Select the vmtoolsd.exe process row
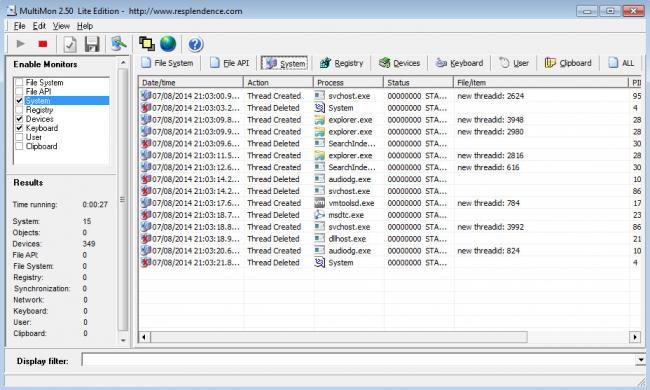Screen dimensions: 650x390 click(391, 203)
